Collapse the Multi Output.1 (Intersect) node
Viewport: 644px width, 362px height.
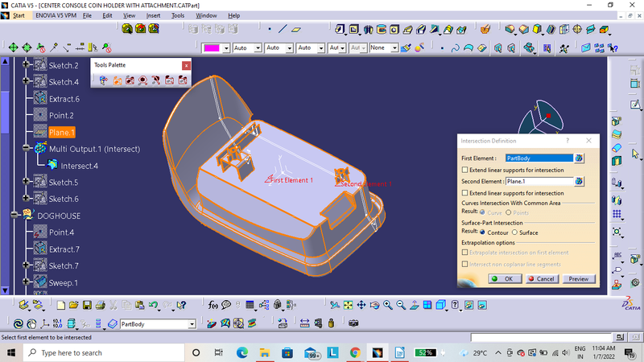click(26, 148)
